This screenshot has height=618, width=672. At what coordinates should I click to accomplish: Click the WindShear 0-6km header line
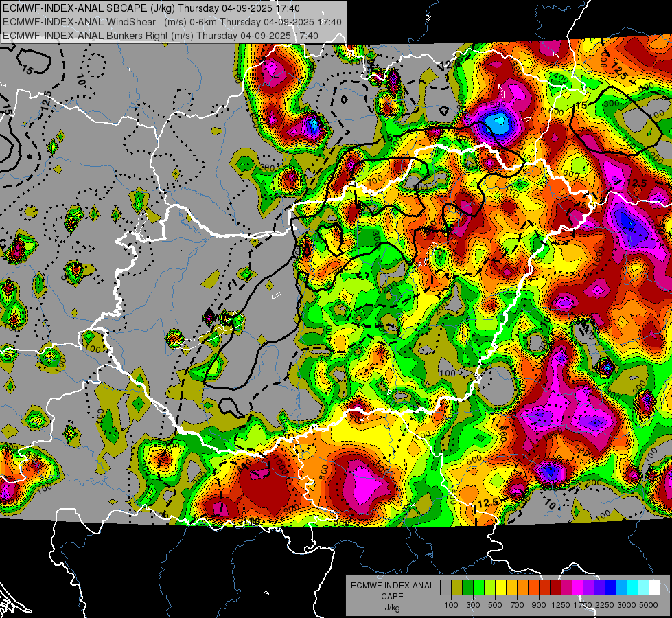click(172, 22)
